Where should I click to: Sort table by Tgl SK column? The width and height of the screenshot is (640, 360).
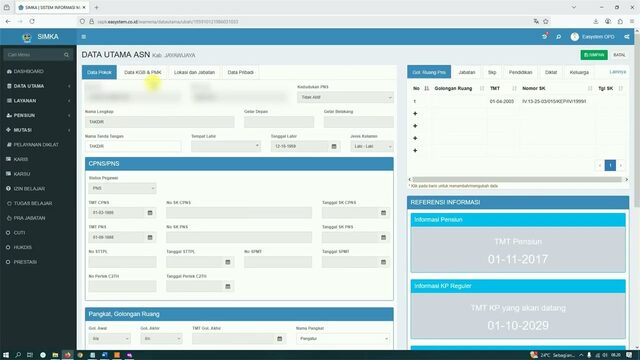click(621, 88)
